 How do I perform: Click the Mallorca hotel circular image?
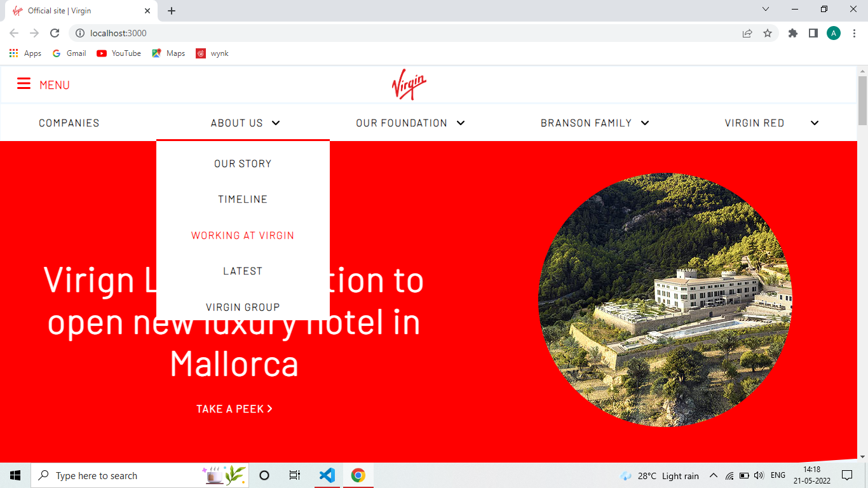point(665,300)
